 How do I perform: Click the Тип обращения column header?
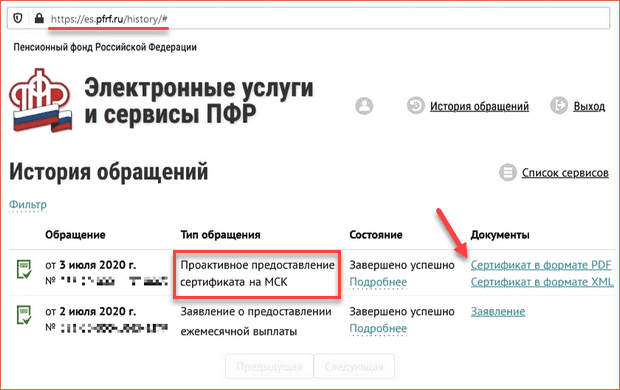pos(220,235)
